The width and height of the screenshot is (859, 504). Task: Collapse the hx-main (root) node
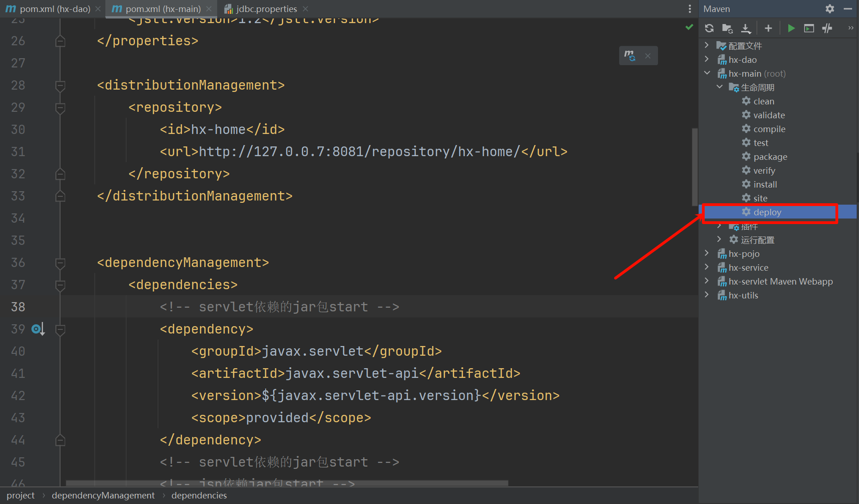click(707, 73)
